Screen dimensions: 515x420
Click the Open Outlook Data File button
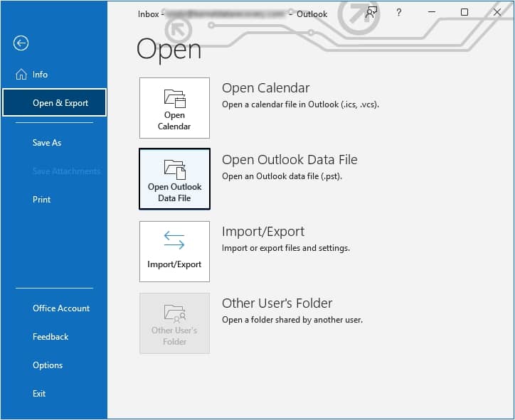click(x=174, y=179)
